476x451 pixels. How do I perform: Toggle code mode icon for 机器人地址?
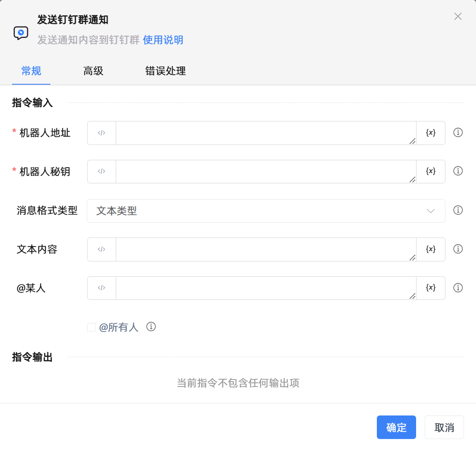click(101, 133)
